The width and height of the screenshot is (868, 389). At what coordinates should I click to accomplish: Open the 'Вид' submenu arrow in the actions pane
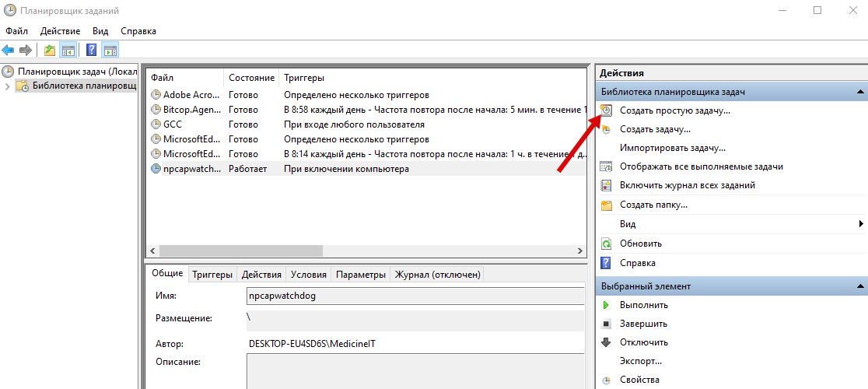tap(861, 224)
